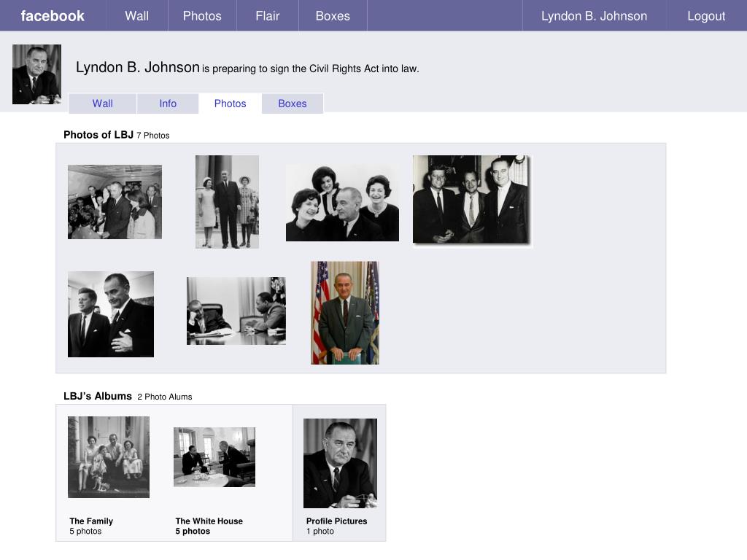
Task: Open The White House album cover photo
Action: point(214,457)
